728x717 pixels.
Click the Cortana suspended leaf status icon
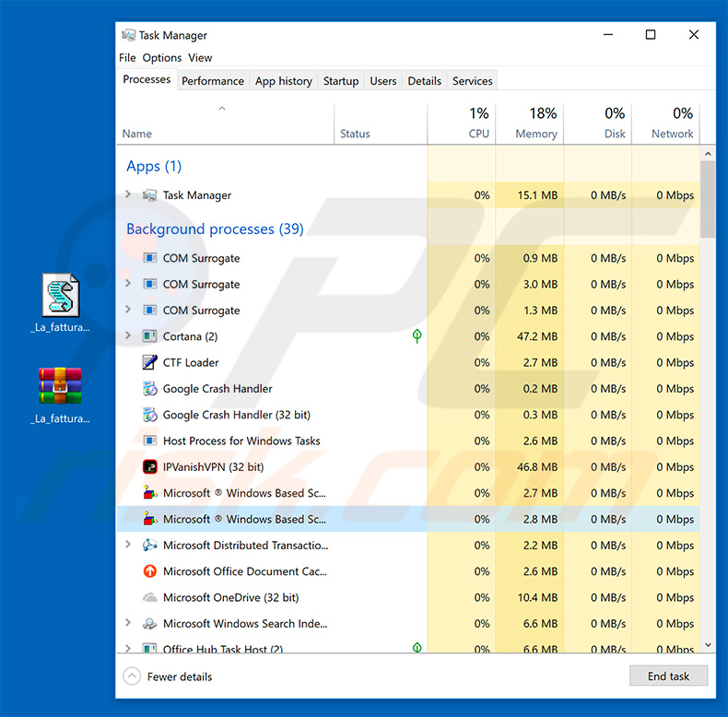(417, 335)
